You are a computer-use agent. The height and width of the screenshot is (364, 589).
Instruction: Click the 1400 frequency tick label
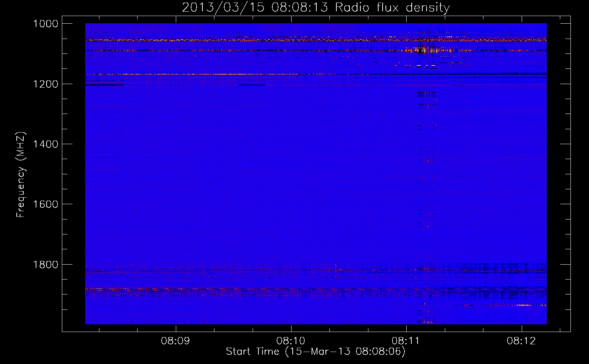coord(46,144)
